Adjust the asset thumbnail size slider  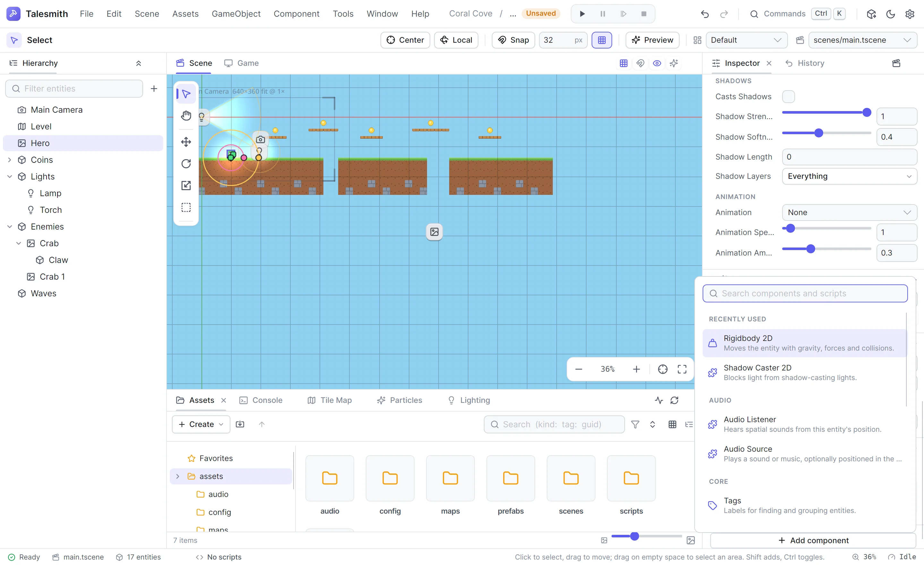pos(646,536)
